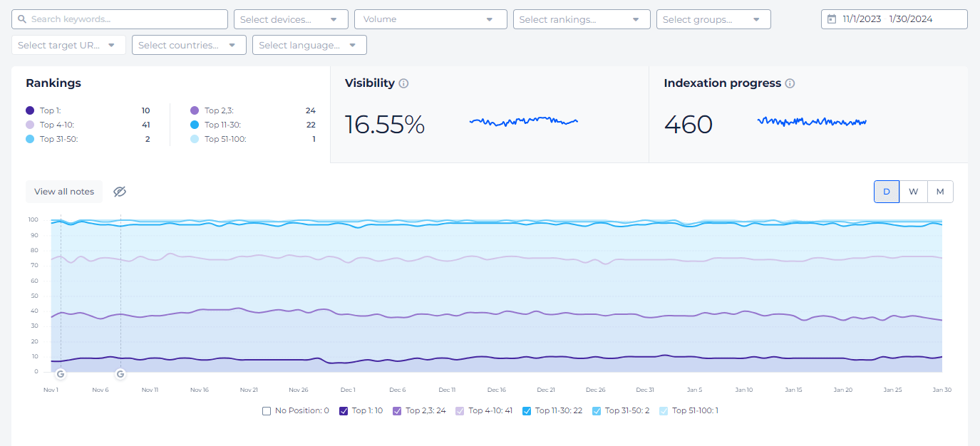980x446 pixels.
Task: Open the date range picker
Action: [x=894, y=19]
